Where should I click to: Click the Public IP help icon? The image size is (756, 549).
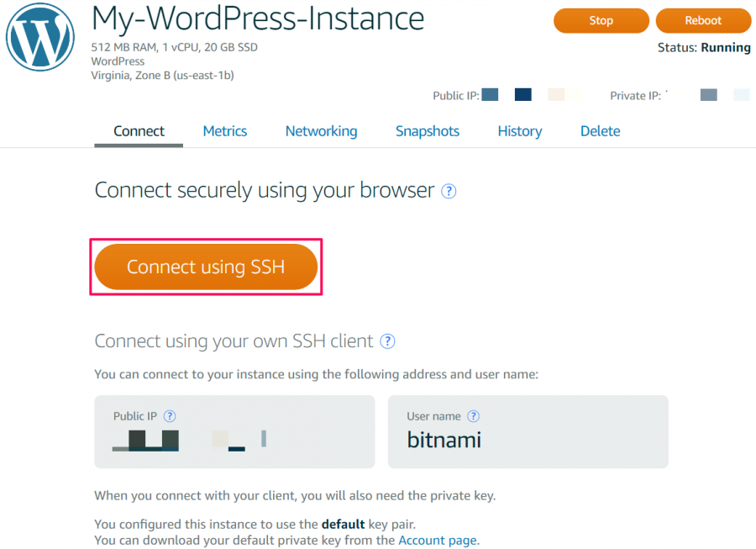click(x=170, y=416)
